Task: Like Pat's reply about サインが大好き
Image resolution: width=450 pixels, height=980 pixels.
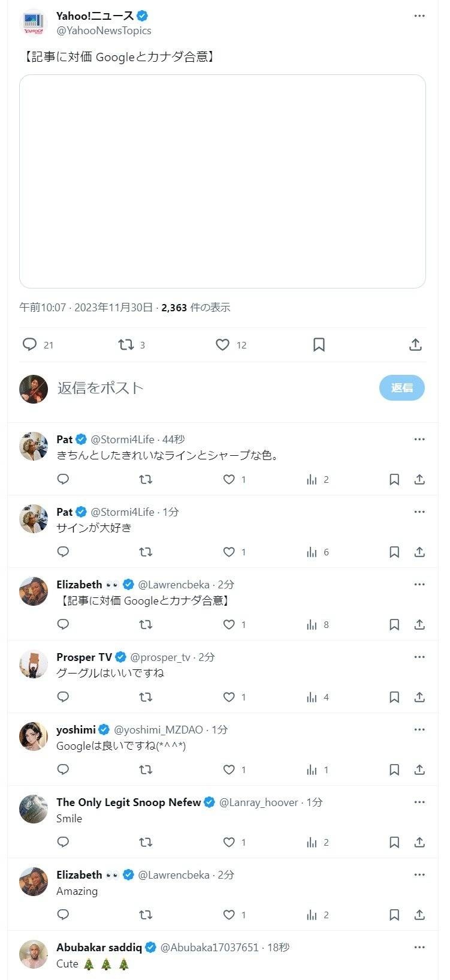Action: coord(229,552)
